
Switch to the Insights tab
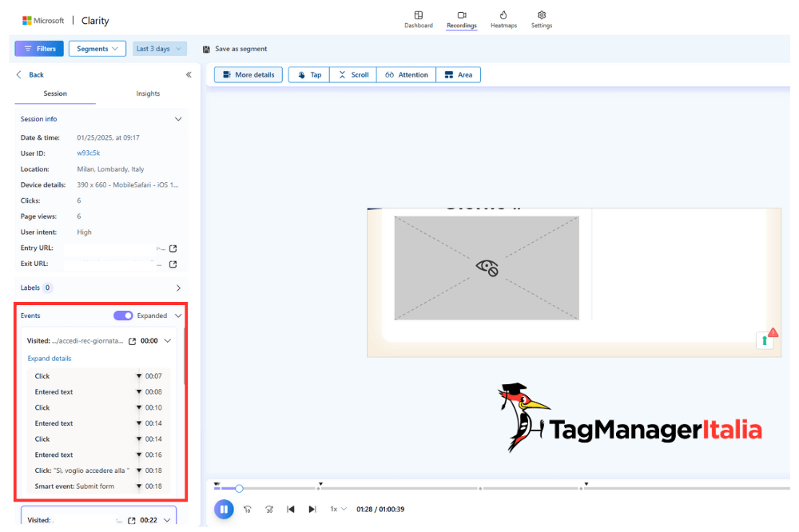[148, 93]
